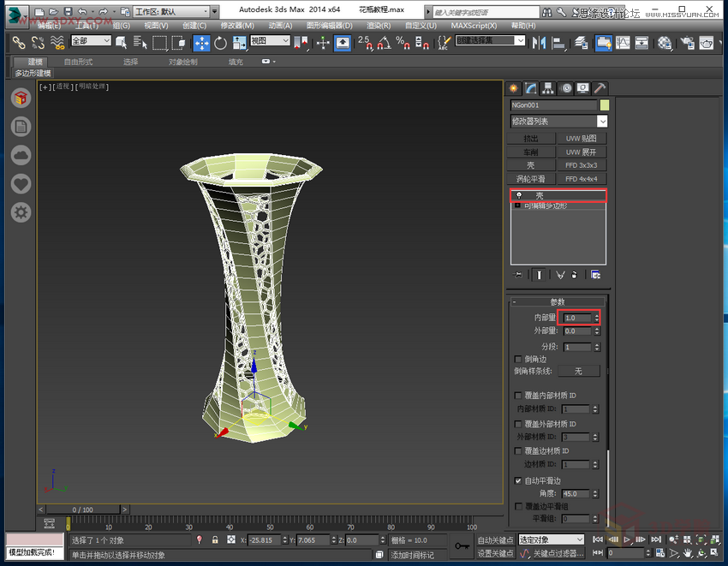Viewport: 728px width, 566px height.
Task: Open the MAXScript(X) menu
Action: pos(474,26)
